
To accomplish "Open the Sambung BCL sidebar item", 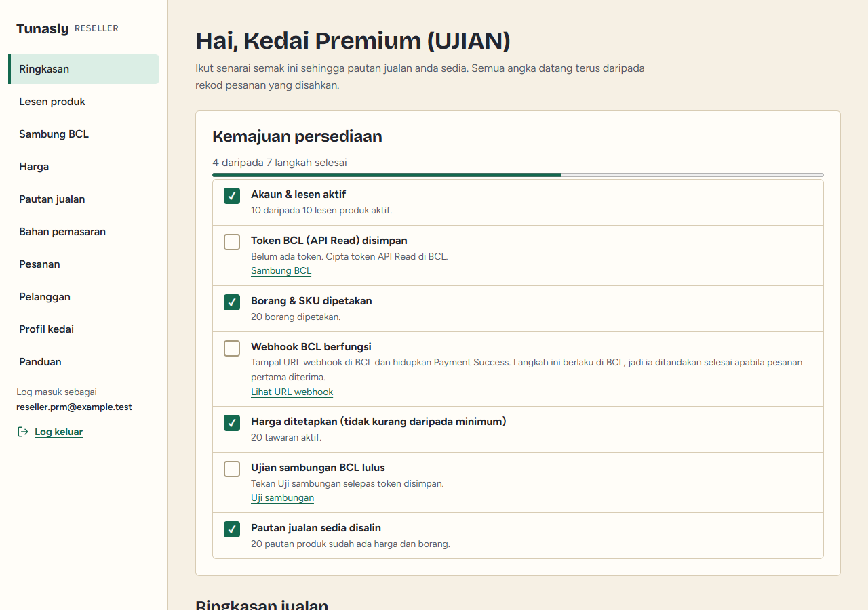I will tap(83, 134).
